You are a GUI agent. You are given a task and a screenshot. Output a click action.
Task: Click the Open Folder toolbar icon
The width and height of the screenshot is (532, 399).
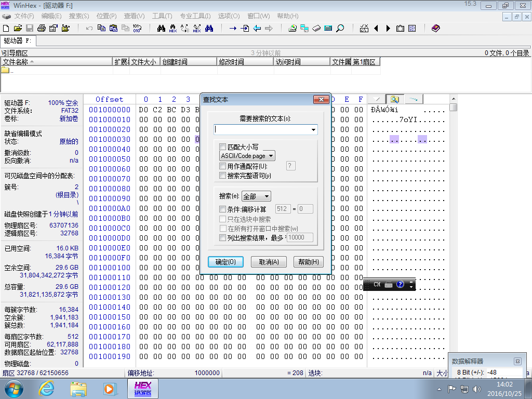[x=65, y=28]
